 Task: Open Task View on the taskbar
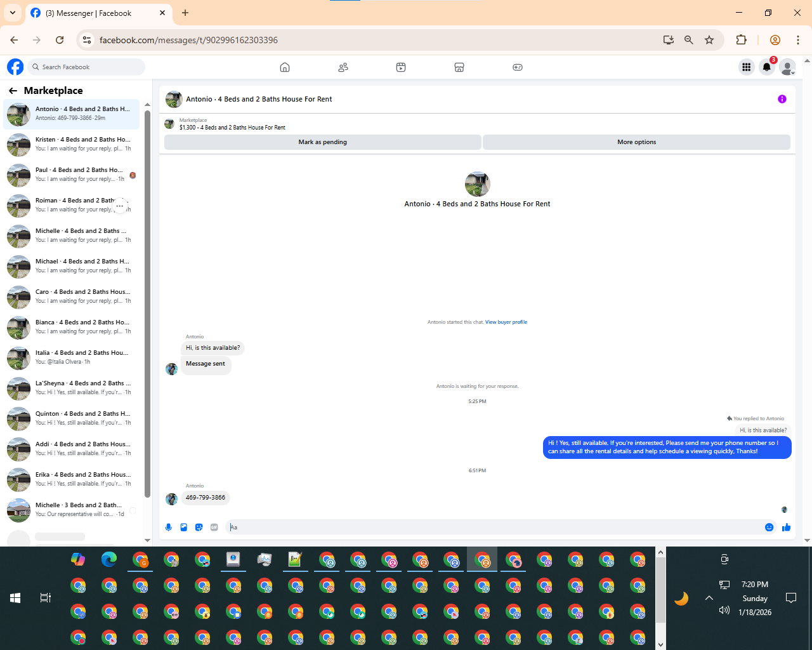point(46,598)
